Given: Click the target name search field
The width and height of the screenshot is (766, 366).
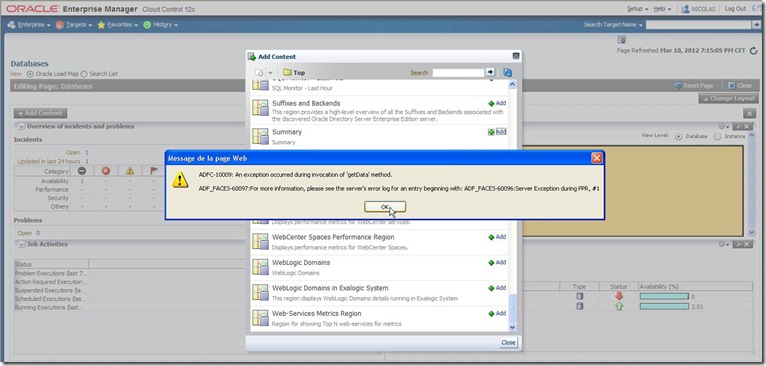Looking at the screenshot, I should [698, 24].
